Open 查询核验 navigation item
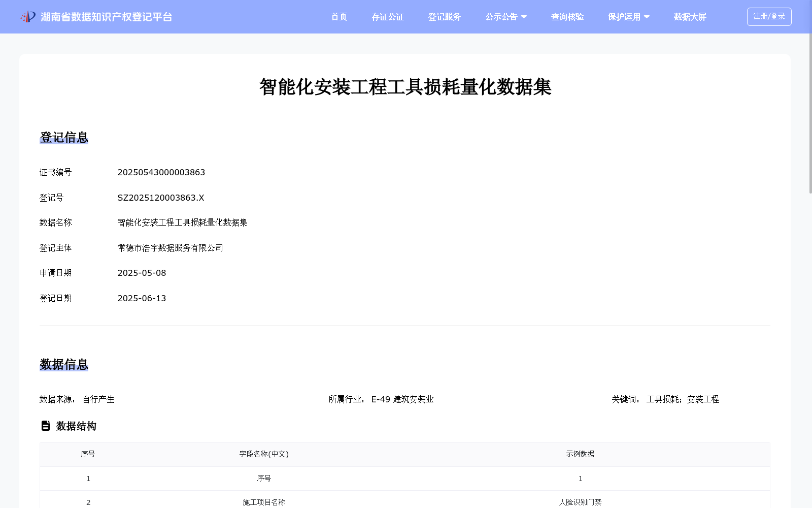Screen dimensions: 812x508 click(x=567, y=17)
